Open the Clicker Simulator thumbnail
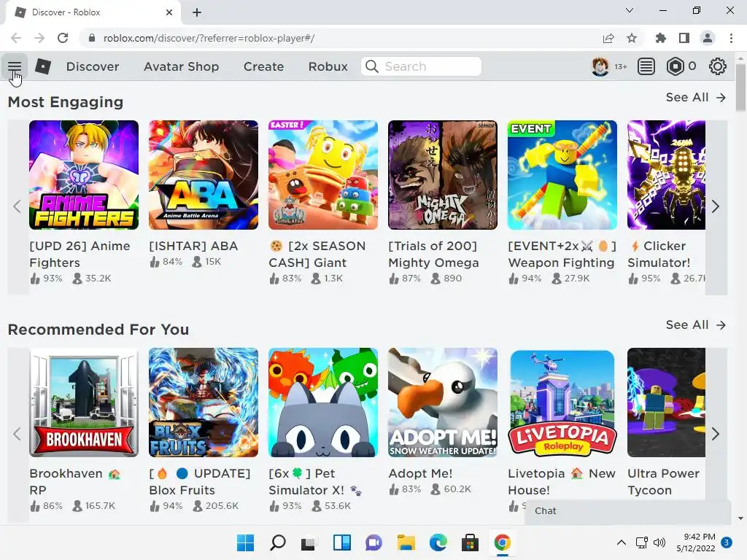Image resolution: width=747 pixels, height=560 pixels. point(666,175)
